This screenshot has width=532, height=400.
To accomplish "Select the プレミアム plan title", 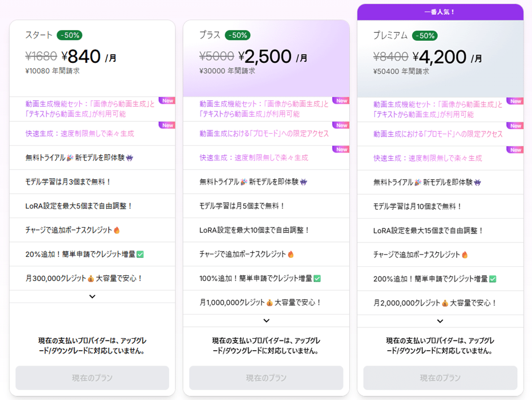I will pos(392,35).
